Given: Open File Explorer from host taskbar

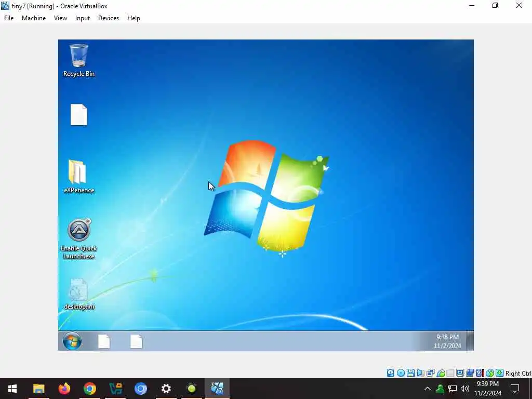Looking at the screenshot, I should [38, 389].
